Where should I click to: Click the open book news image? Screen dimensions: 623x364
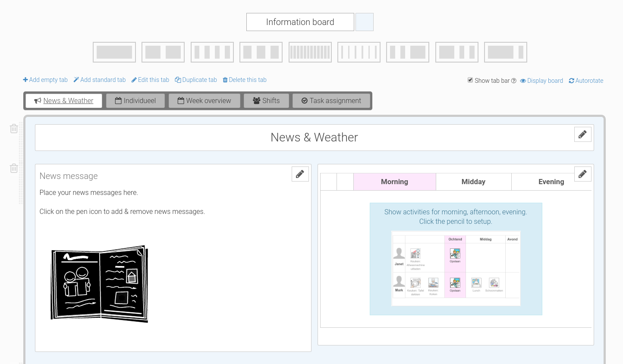coord(100,284)
